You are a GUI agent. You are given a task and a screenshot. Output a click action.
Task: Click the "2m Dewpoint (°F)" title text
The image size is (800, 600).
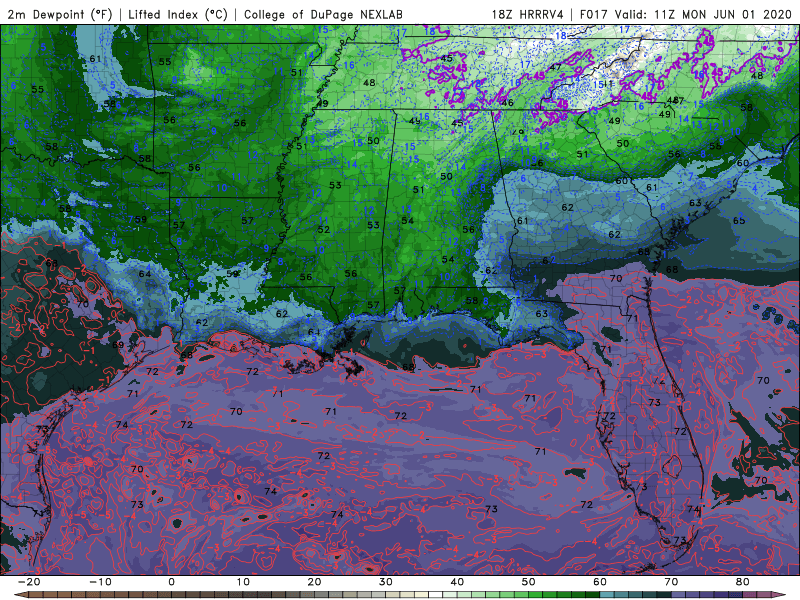(x=59, y=14)
